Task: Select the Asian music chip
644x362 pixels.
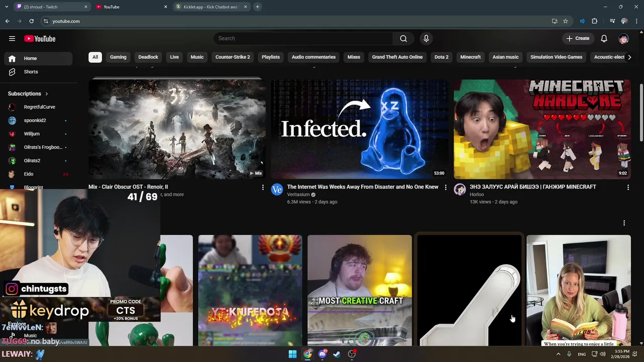Action: (x=505, y=57)
